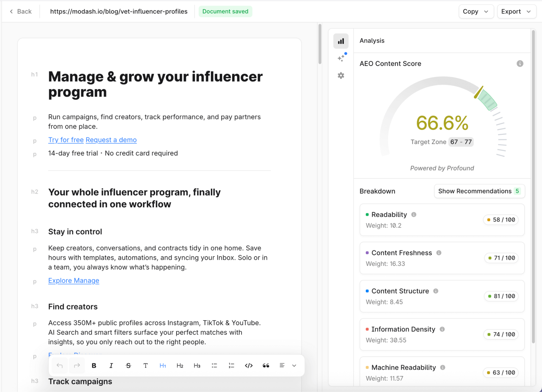The image size is (542, 392).
Task: Apply italic formatting
Action: pos(111,365)
